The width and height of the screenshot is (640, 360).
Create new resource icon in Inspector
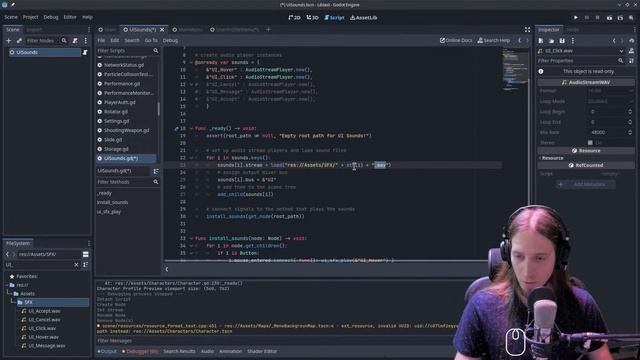coord(541,40)
